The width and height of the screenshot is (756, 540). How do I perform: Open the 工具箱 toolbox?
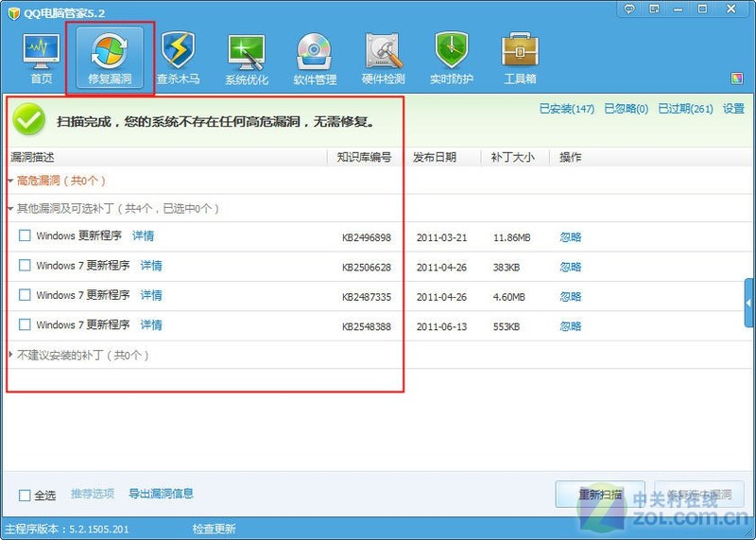click(x=520, y=59)
